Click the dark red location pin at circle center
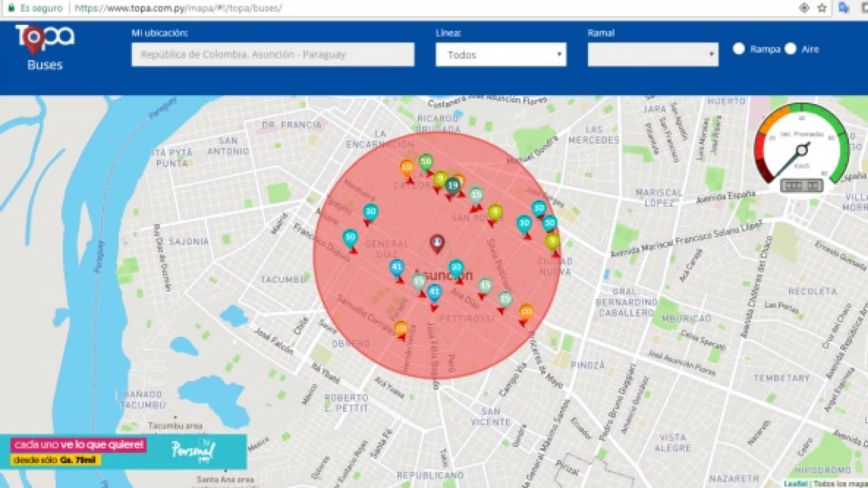Viewport: 868px width, 488px height. [x=437, y=243]
